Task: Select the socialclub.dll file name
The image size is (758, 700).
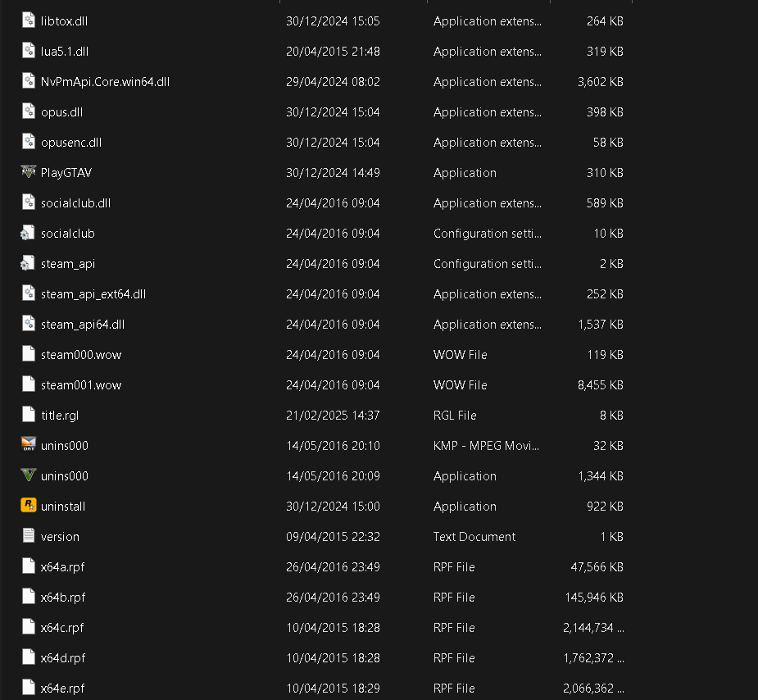Action: click(75, 202)
